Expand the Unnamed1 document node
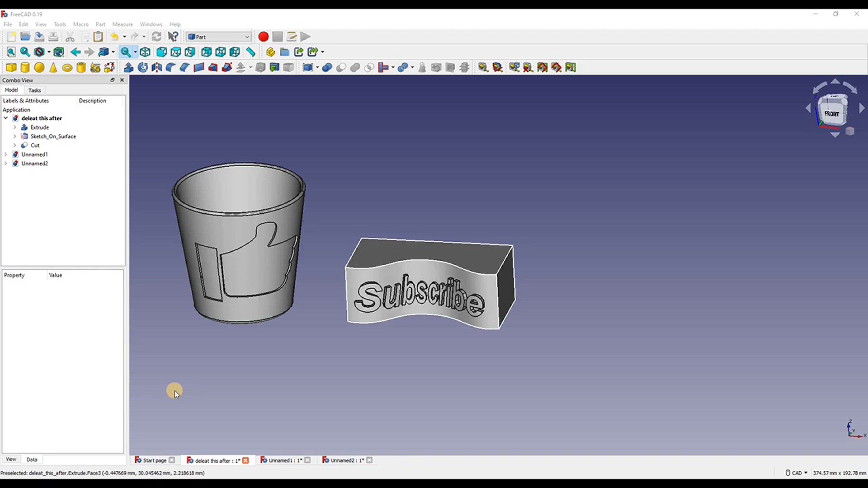This screenshot has height=488, width=868. tap(6, 154)
